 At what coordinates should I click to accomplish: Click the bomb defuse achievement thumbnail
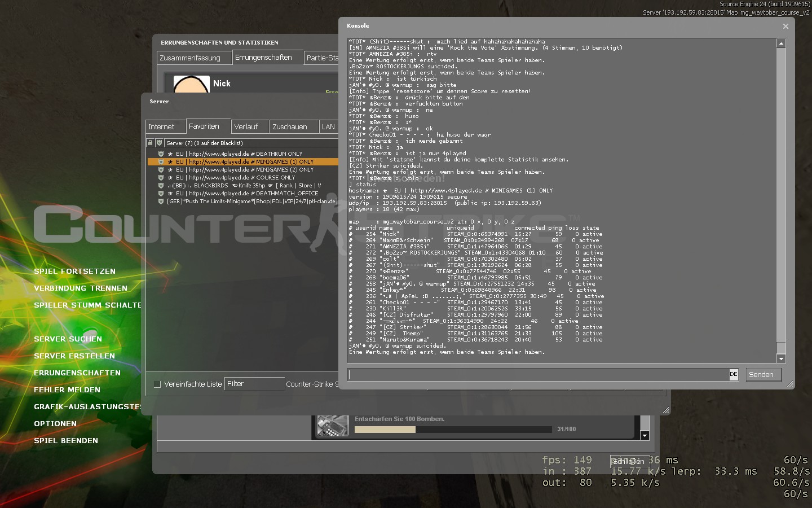pyautogui.click(x=333, y=426)
